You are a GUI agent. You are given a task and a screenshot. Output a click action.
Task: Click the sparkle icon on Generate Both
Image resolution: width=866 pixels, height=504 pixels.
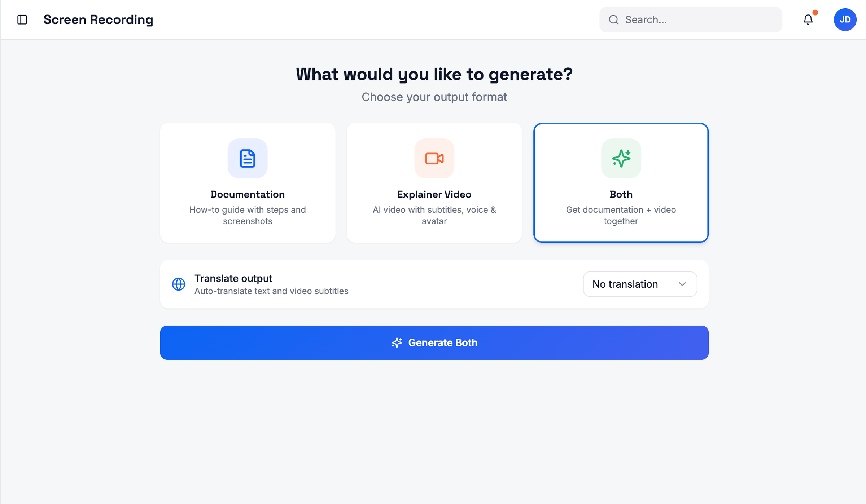[x=397, y=342]
